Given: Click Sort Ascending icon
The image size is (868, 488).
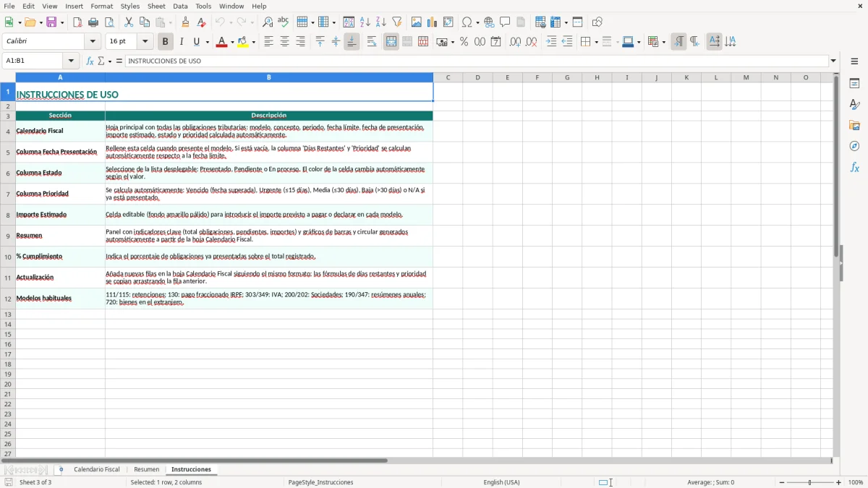Looking at the screenshot, I should pos(365,22).
